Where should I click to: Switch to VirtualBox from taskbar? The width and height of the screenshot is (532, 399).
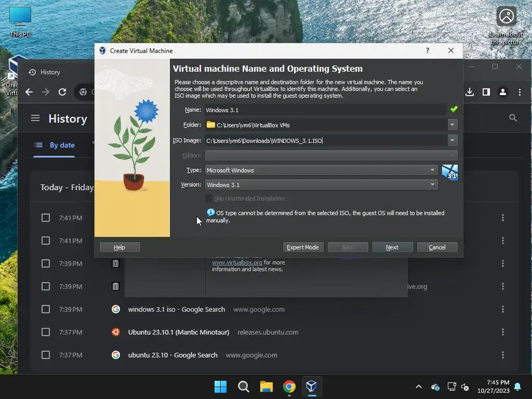coord(312,387)
